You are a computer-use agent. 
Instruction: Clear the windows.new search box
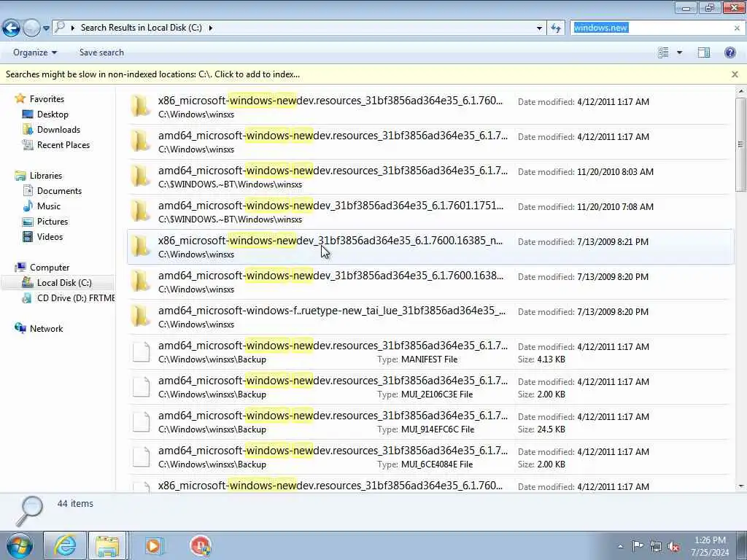[x=737, y=28]
